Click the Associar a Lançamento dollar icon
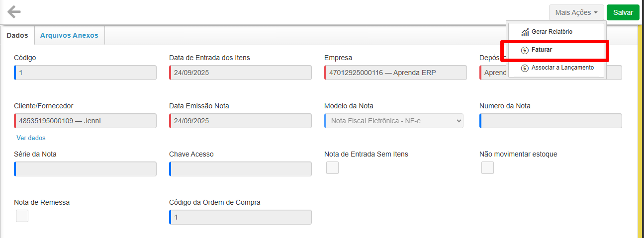 coord(525,68)
